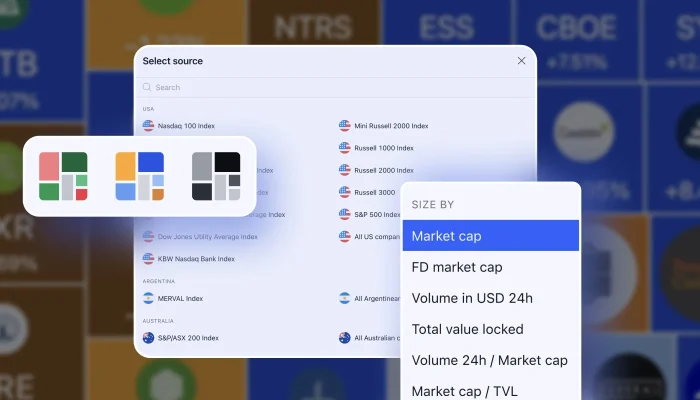Select S&P/ASX 200 Index
The width and height of the screenshot is (700, 400).
[x=188, y=338]
